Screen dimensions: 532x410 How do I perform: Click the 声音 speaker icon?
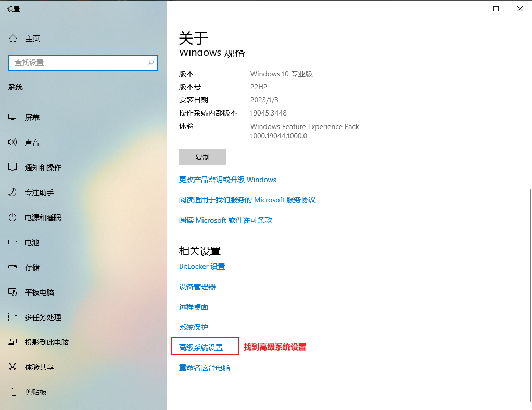(12, 142)
